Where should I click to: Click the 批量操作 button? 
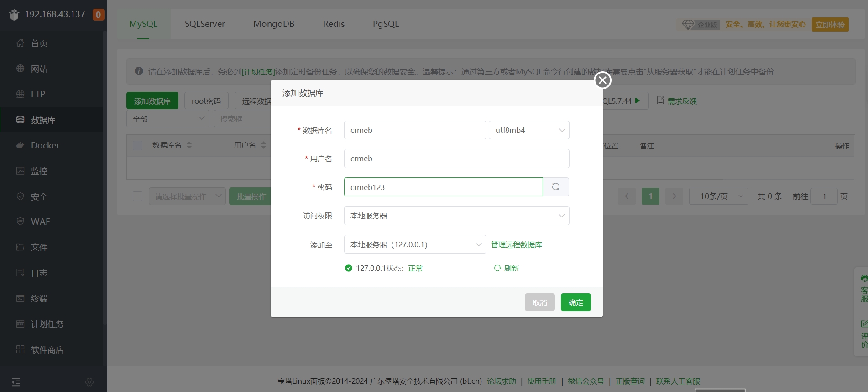[x=251, y=196]
